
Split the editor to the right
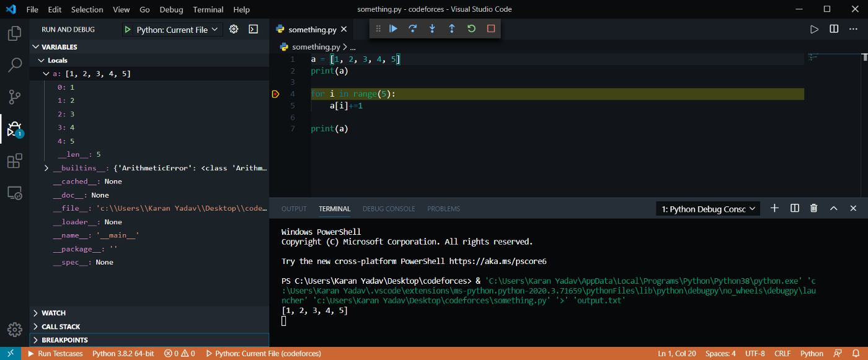coord(834,29)
